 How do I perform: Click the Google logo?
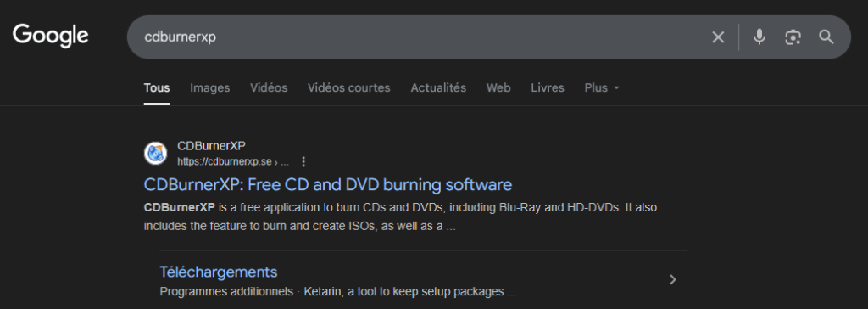tap(50, 36)
